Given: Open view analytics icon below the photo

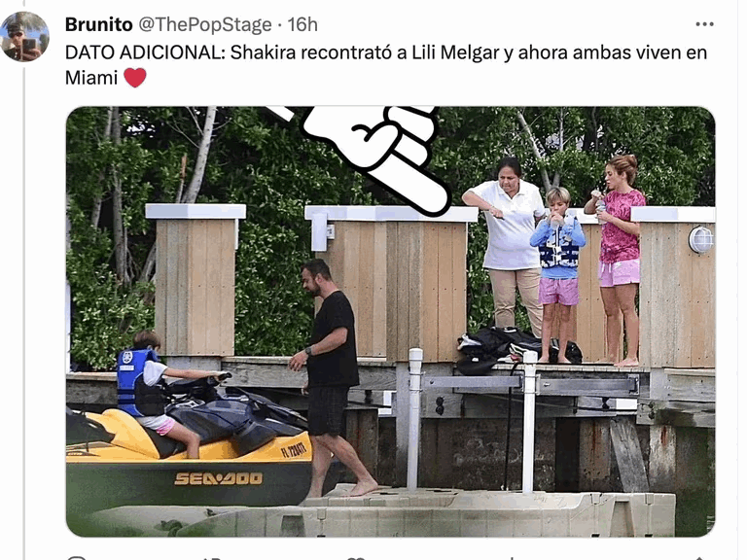Looking at the screenshot, I should [511, 558].
